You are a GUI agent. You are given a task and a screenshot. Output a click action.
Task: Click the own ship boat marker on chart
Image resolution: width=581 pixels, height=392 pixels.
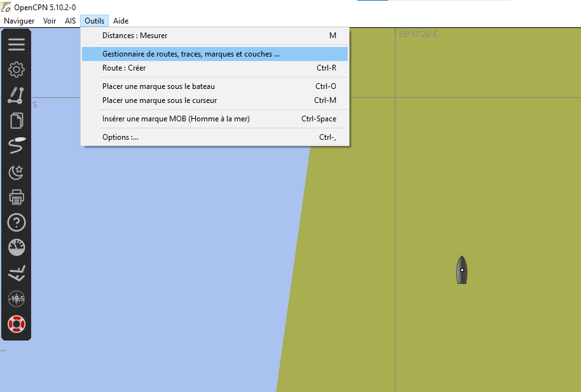pos(462,270)
